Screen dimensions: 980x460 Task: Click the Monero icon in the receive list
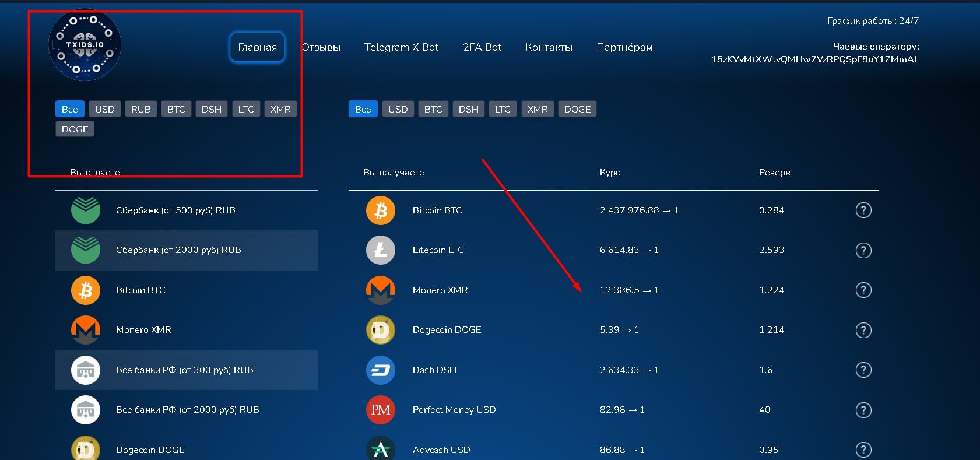pos(381,290)
